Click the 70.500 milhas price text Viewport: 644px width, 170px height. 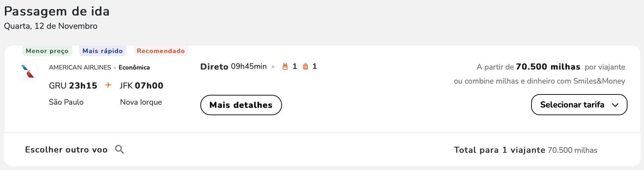pyautogui.click(x=548, y=67)
